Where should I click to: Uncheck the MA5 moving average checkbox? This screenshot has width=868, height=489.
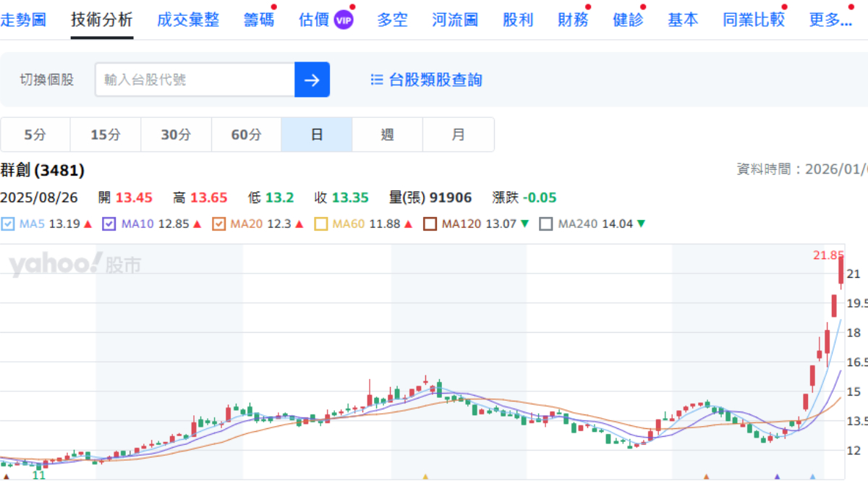tap(8, 224)
